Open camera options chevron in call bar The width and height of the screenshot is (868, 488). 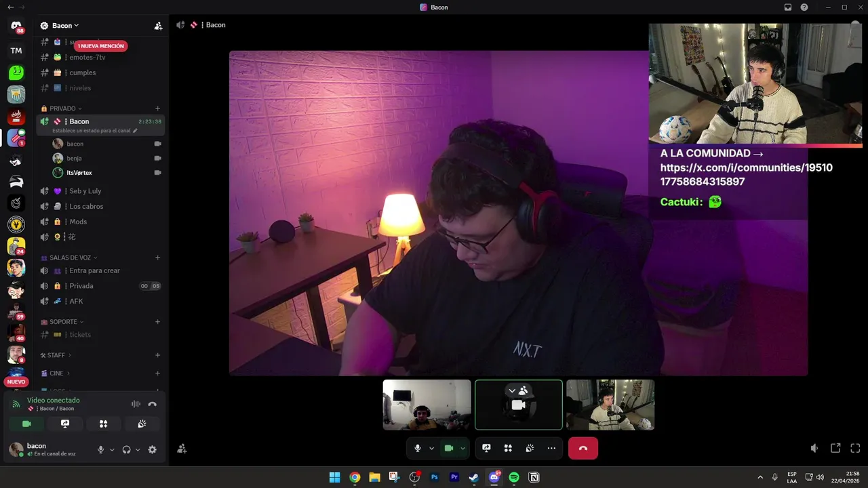pos(463,448)
